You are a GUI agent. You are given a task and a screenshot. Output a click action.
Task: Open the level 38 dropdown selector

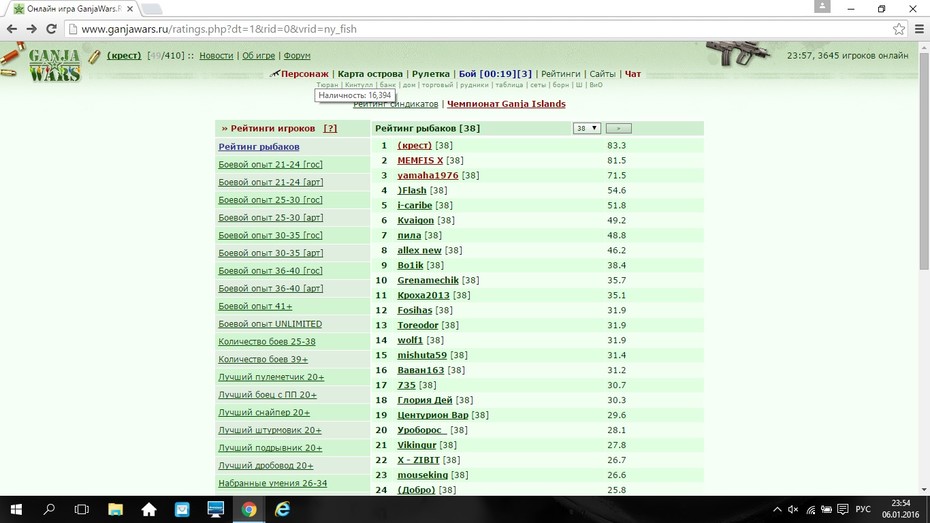[x=587, y=128]
